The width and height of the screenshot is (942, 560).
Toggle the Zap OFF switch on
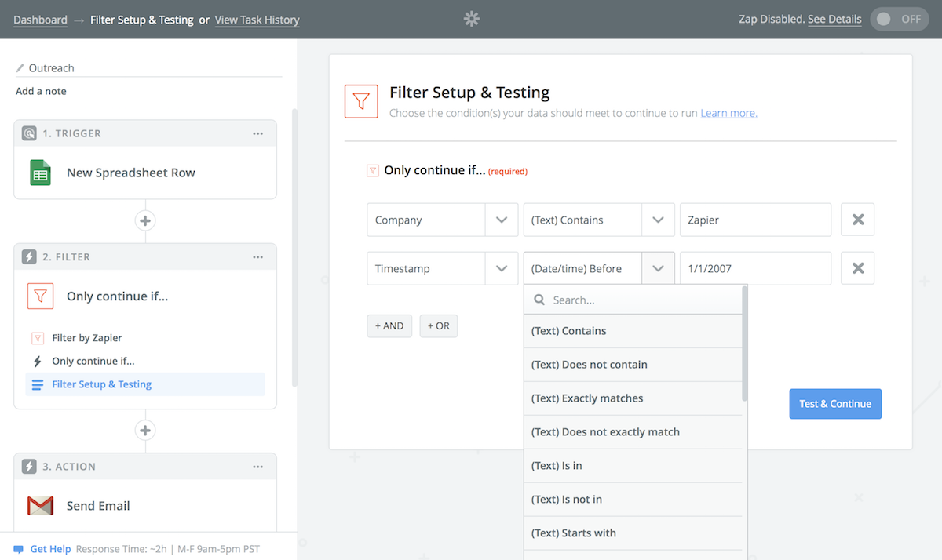(x=898, y=19)
